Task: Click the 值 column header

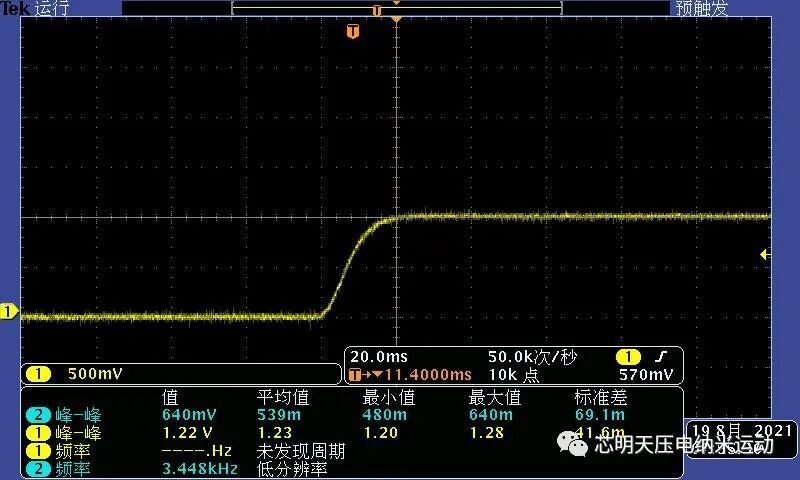Action: point(170,397)
